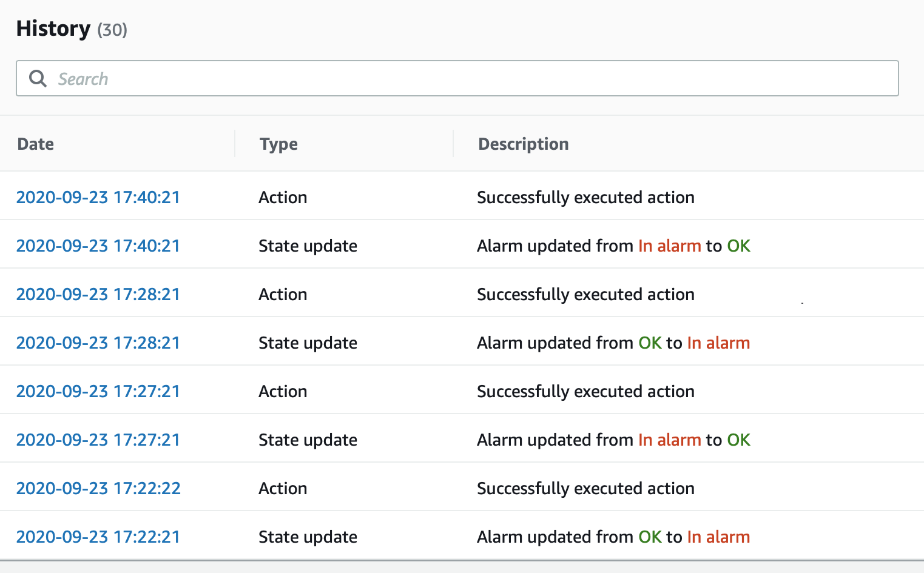Screen dimensions: 924x573
Task: Open the 17:28:21 Action entry date link
Action: click(x=98, y=295)
